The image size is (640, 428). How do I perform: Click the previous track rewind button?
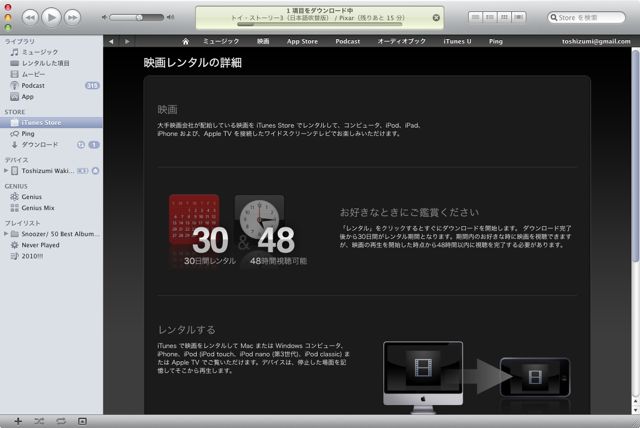(x=30, y=18)
